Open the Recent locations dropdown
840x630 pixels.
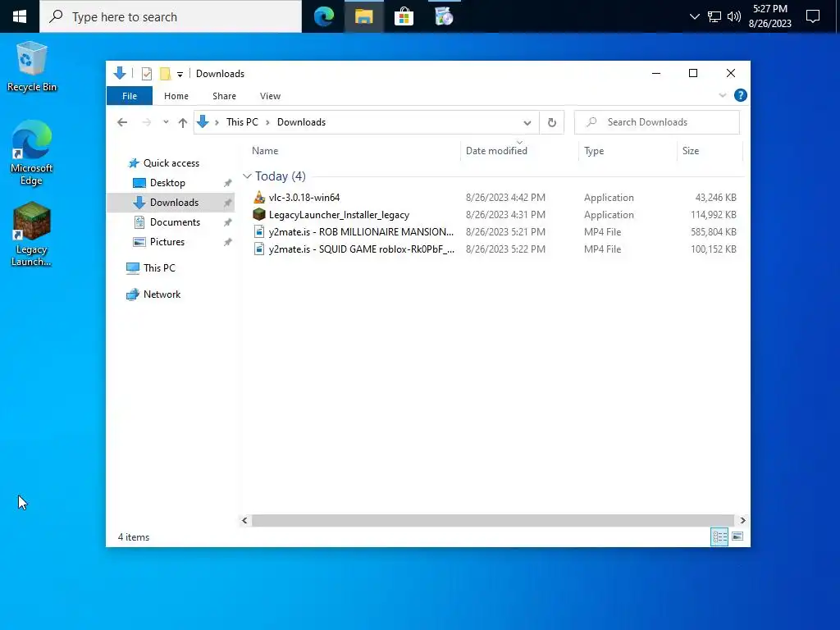166,122
